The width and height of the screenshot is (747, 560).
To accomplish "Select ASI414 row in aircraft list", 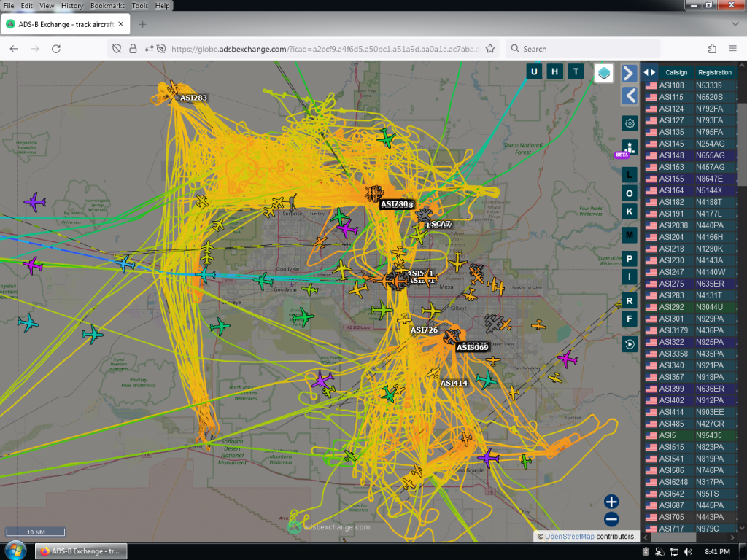I will (x=690, y=412).
